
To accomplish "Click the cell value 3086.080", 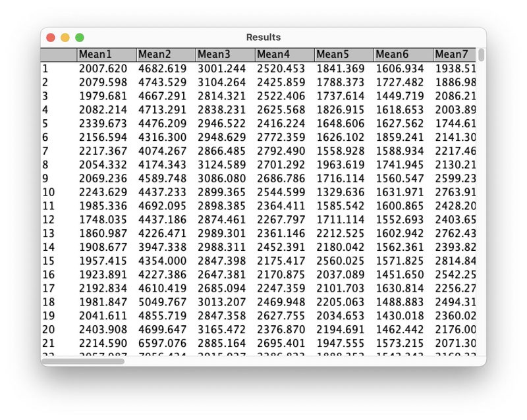I will 222,178.
